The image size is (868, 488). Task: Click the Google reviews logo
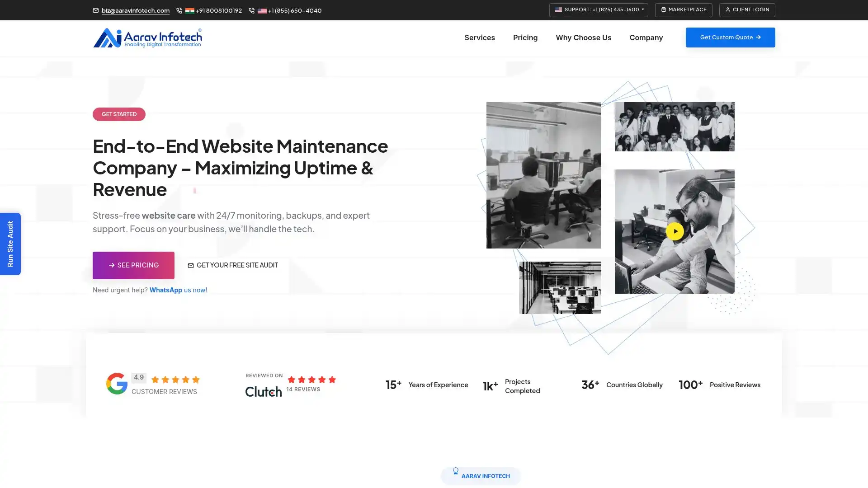pos(117,384)
